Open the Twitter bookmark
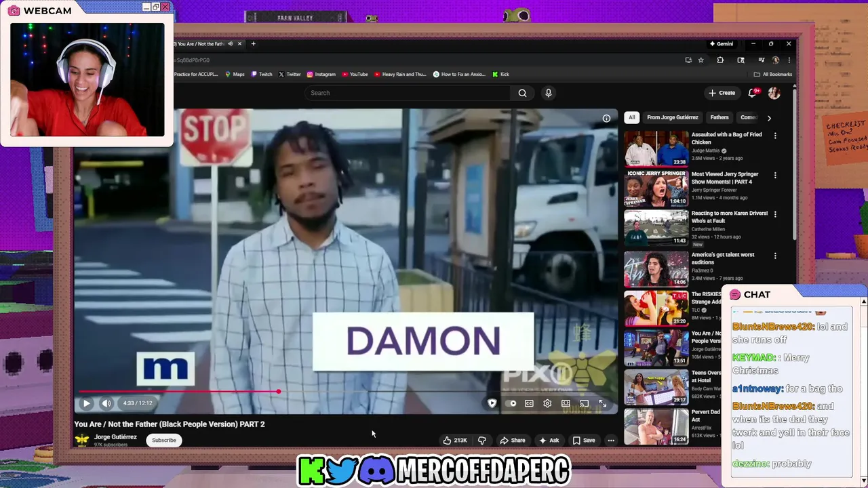Viewport: 868px width, 488px height. pos(290,75)
